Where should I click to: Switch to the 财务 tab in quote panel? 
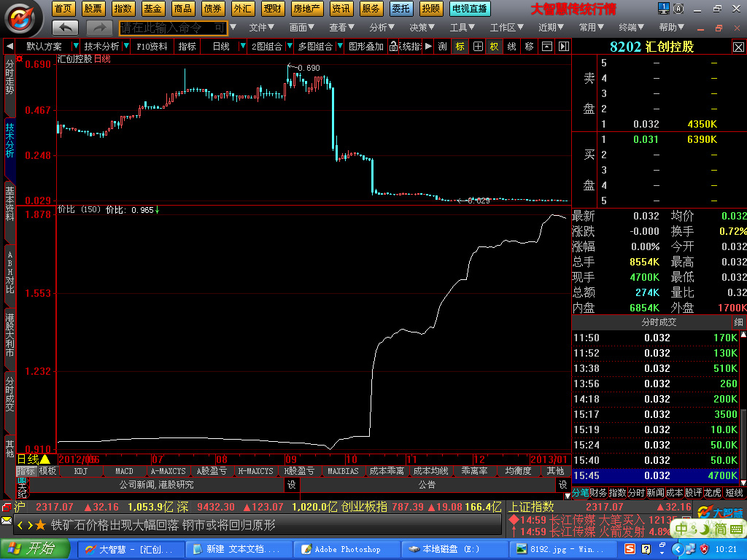coord(598,493)
